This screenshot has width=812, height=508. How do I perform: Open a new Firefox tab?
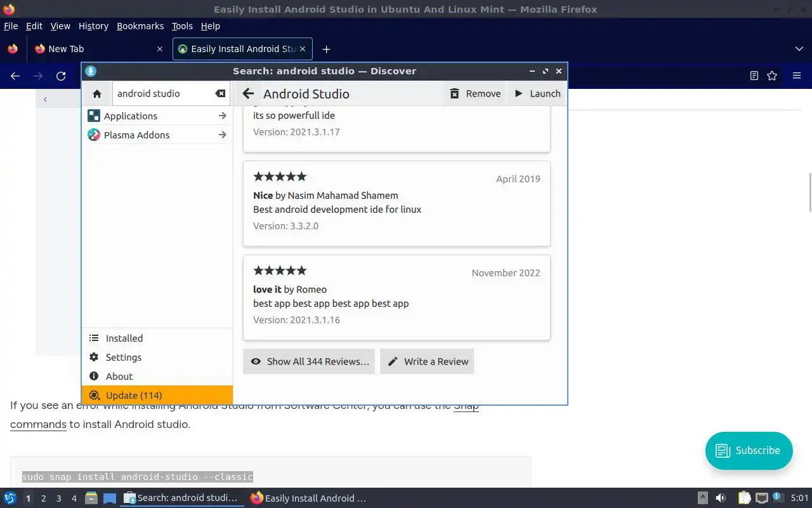[x=326, y=49]
